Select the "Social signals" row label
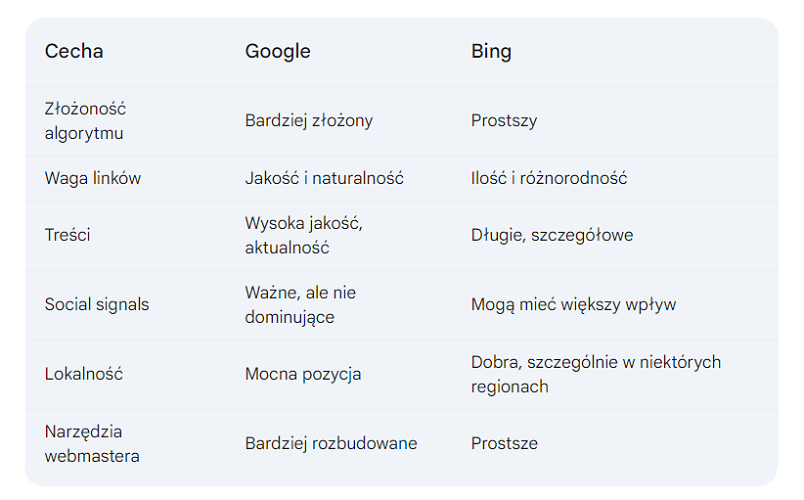This screenshot has width=804, height=500. [97, 304]
